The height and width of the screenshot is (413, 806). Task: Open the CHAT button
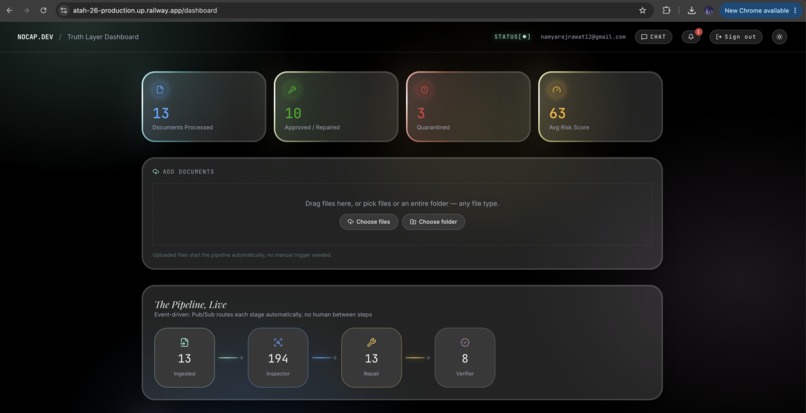coord(653,37)
